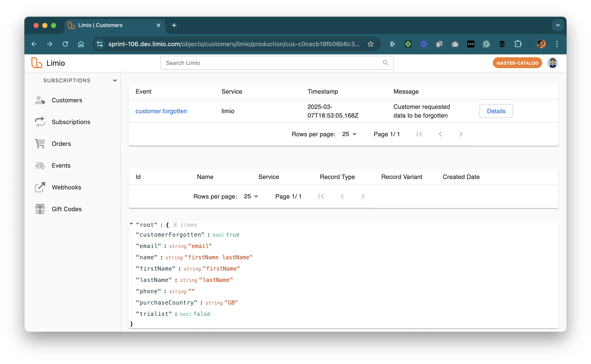Go to next page of events table
The height and width of the screenshot is (364, 591).
tap(461, 134)
